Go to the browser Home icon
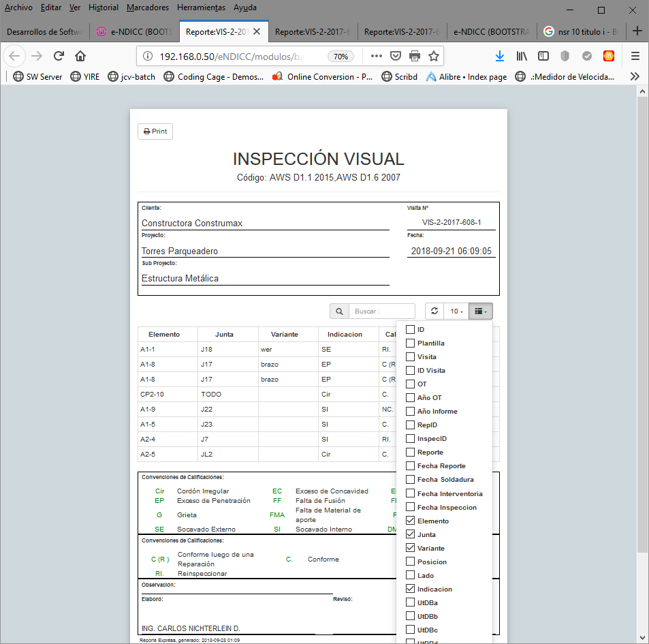Viewport: 649px width, 644px height. point(80,56)
